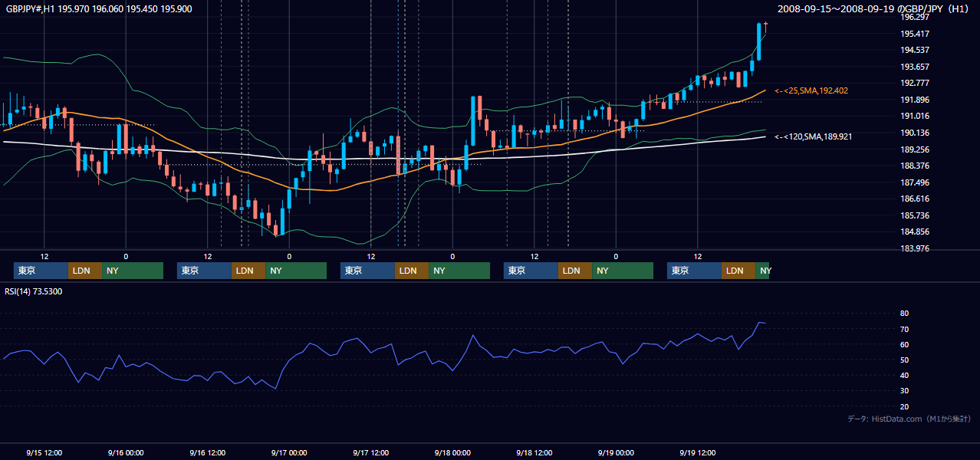
Task: Click RSI scale level 20
Action: coord(904,406)
